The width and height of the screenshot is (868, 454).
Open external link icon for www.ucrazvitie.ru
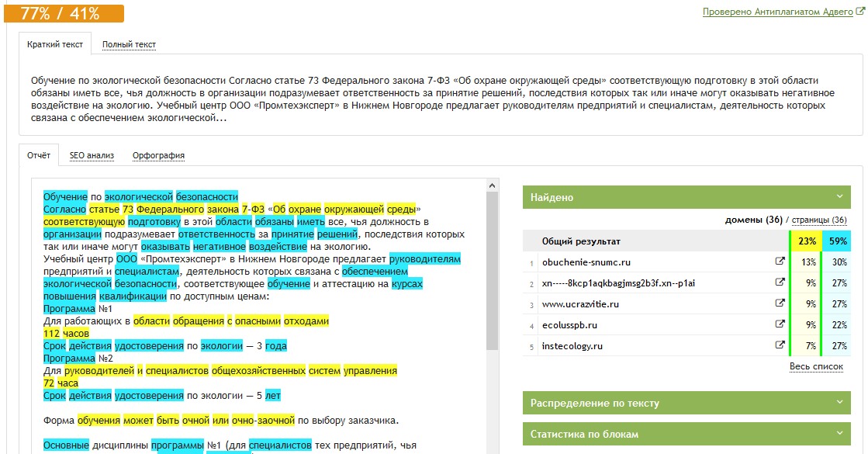click(780, 304)
